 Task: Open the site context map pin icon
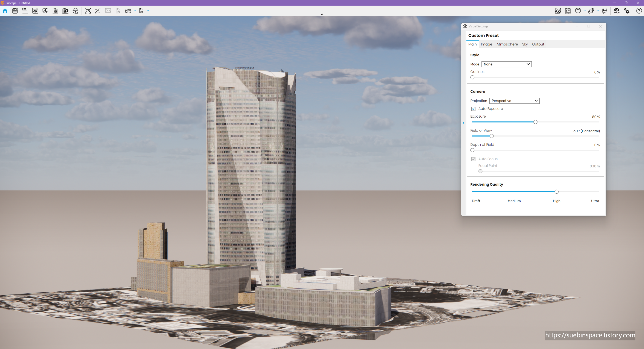click(558, 11)
